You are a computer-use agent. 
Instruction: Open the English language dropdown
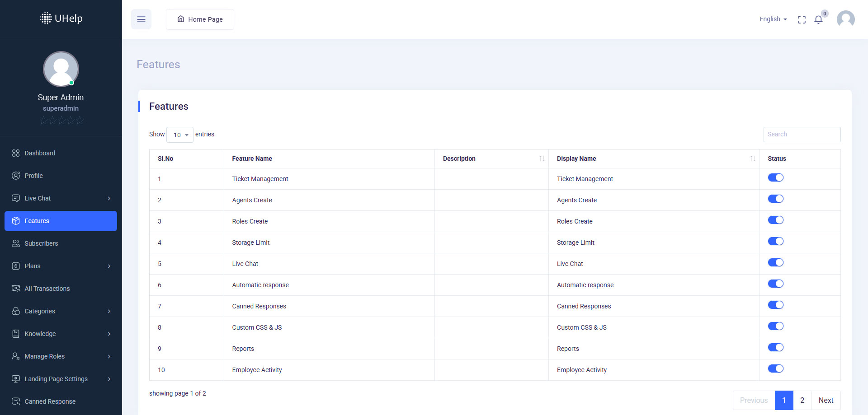pyautogui.click(x=773, y=19)
